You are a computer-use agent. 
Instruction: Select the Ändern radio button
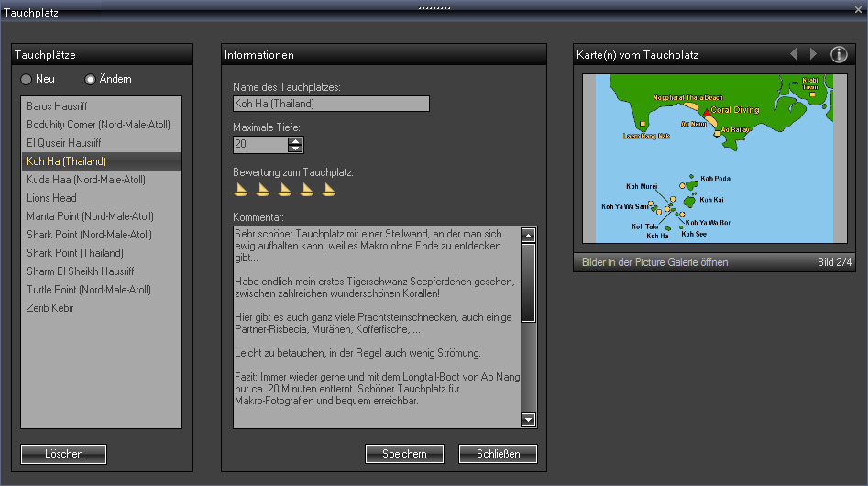click(90, 79)
